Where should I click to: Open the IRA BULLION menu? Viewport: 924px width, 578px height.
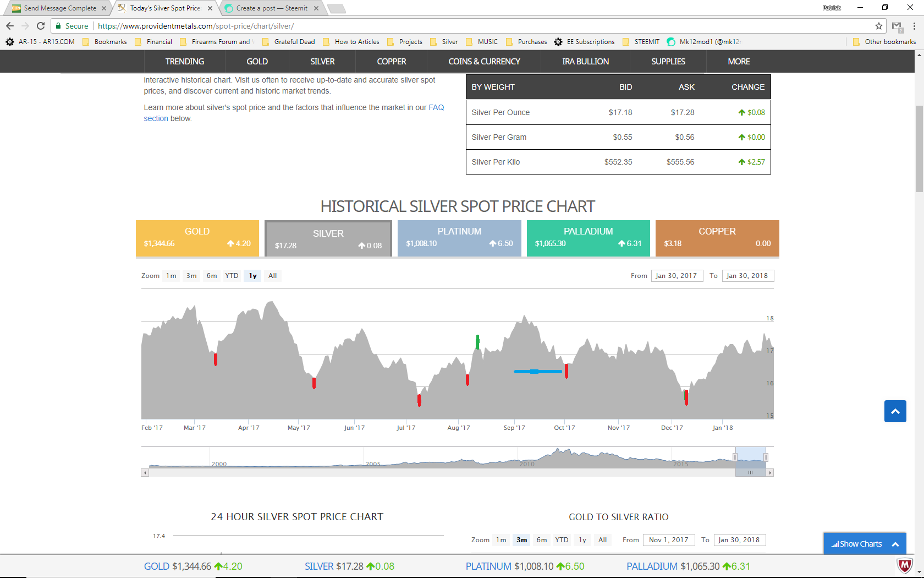[x=585, y=62]
